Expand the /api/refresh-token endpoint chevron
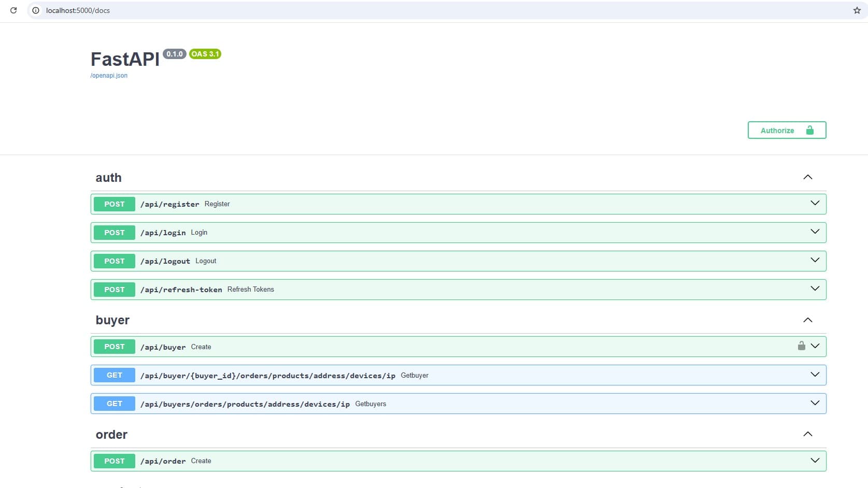The height and width of the screenshot is (488, 868). click(815, 289)
